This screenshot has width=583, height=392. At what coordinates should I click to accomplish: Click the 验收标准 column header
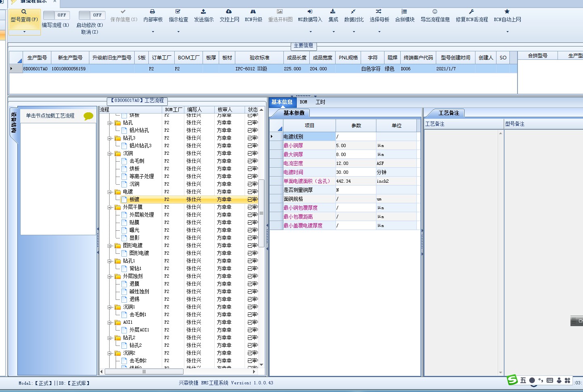point(260,58)
